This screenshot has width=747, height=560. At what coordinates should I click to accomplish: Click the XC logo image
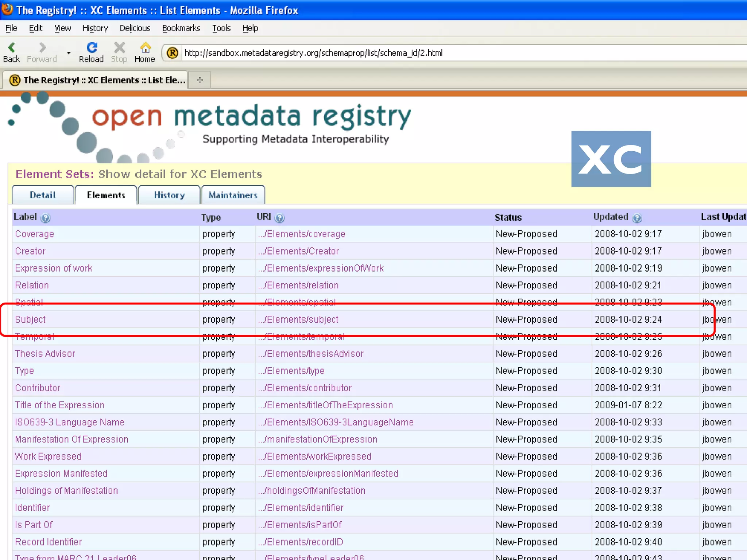(x=611, y=159)
